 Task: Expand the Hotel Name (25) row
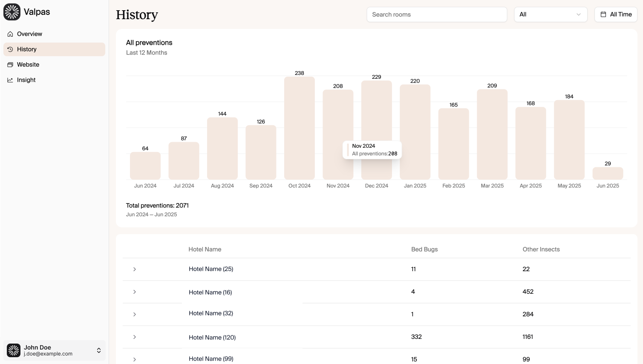(135, 269)
